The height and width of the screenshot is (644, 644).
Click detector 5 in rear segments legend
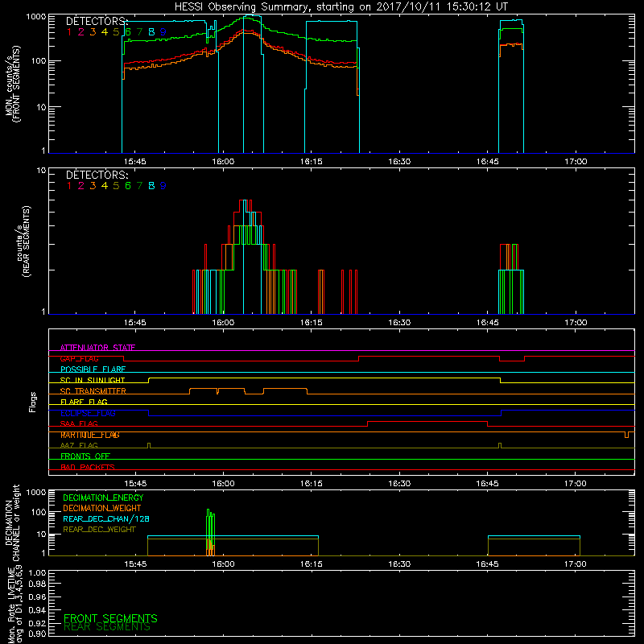116,186
